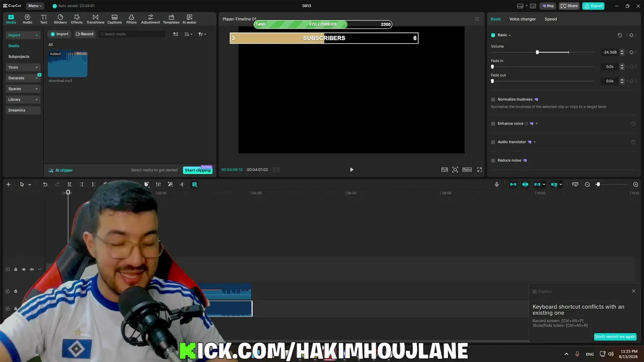This screenshot has width=644, height=362.
Task: Select Media in the left sidebar
Action: point(14,46)
